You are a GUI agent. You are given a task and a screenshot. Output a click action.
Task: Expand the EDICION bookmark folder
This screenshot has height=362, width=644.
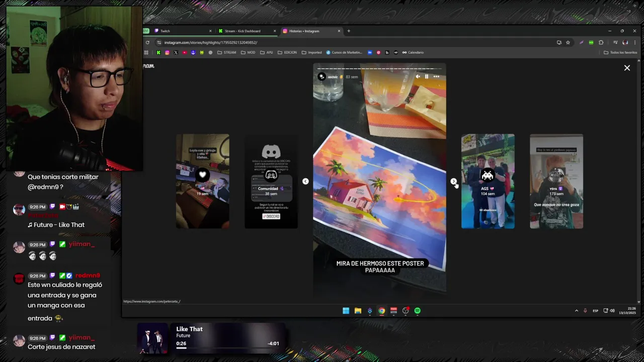click(287, 52)
